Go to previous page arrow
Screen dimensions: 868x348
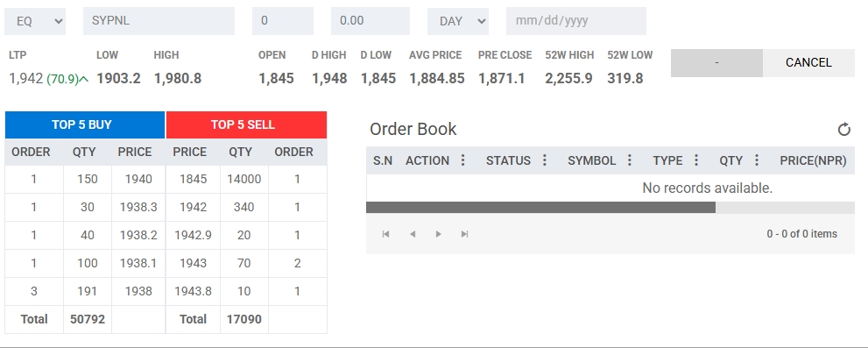pyautogui.click(x=412, y=234)
